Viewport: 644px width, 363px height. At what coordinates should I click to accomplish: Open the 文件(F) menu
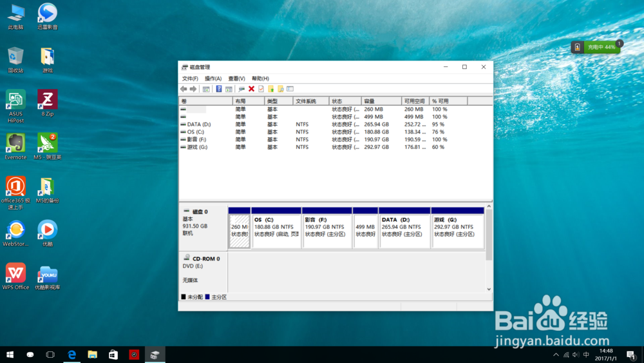(190, 79)
